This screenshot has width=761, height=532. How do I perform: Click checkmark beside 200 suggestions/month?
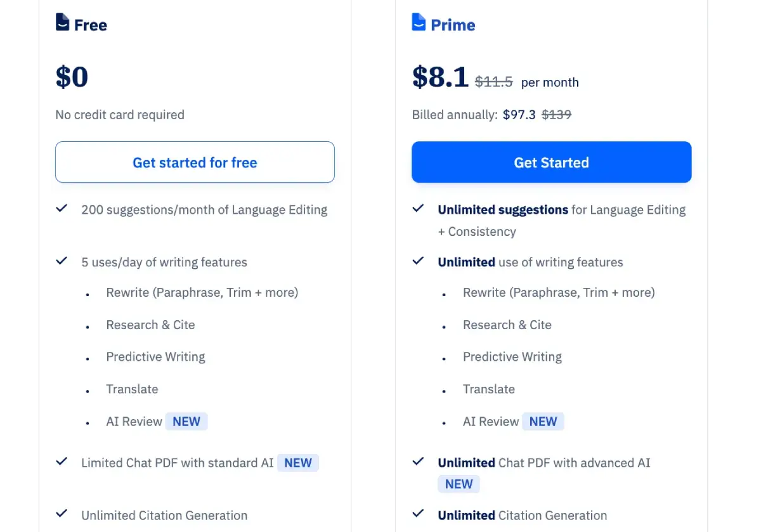(62, 208)
